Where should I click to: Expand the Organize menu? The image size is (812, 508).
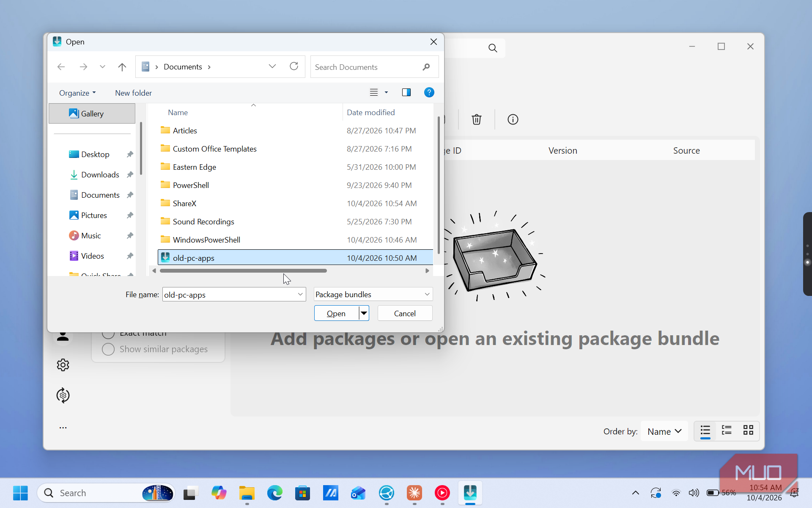click(77, 93)
